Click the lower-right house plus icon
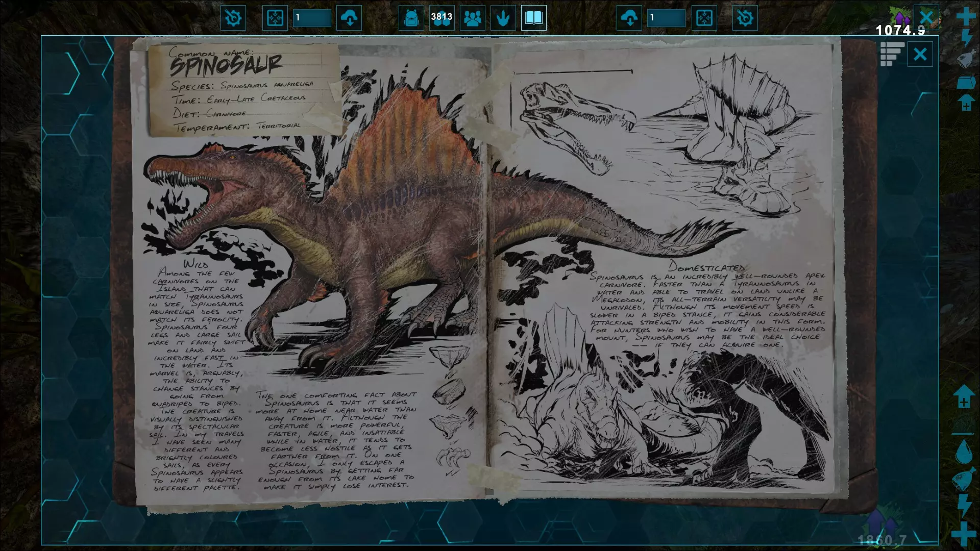 (x=964, y=397)
